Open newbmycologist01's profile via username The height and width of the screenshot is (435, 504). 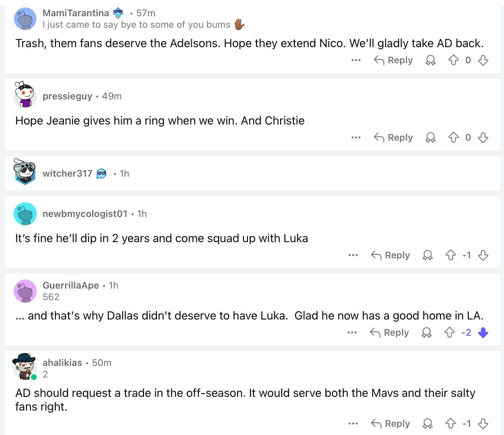click(x=85, y=214)
